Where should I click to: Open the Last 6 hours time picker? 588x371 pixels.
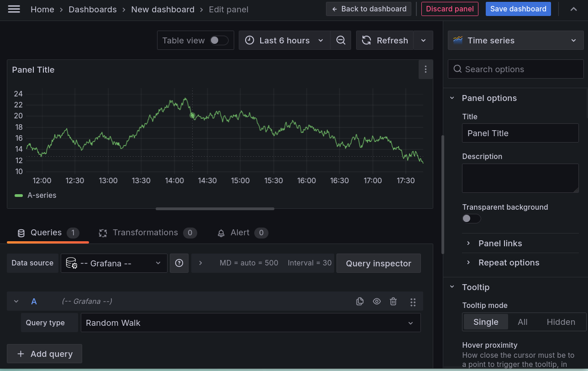click(x=284, y=40)
